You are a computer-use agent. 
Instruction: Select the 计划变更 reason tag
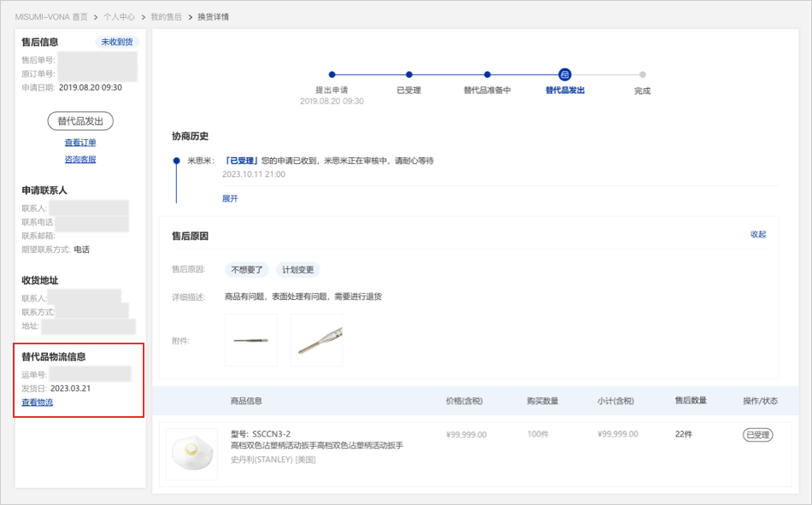297,270
